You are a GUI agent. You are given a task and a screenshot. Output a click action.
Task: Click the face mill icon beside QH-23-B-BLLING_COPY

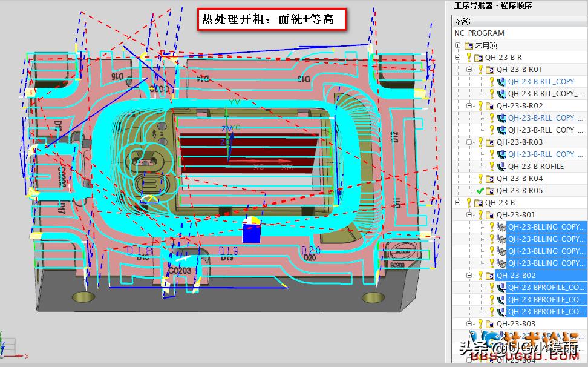(501, 228)
